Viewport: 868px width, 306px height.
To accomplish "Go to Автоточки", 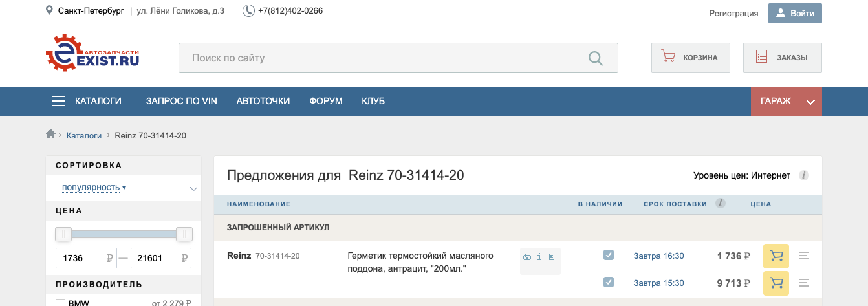I will tap(263, 101).
